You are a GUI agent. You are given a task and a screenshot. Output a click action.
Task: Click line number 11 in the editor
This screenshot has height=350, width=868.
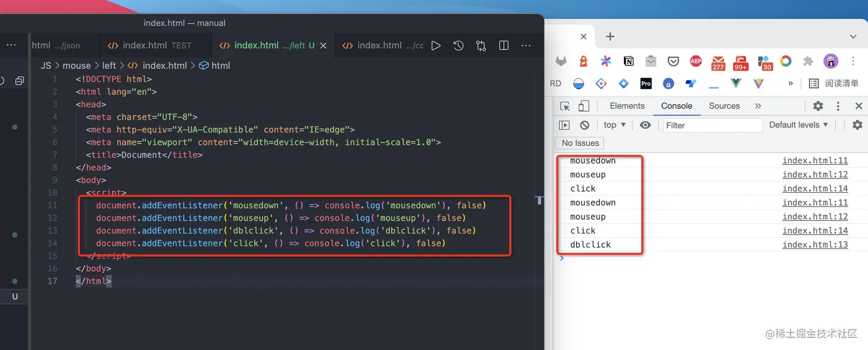[x=53, y=205]
